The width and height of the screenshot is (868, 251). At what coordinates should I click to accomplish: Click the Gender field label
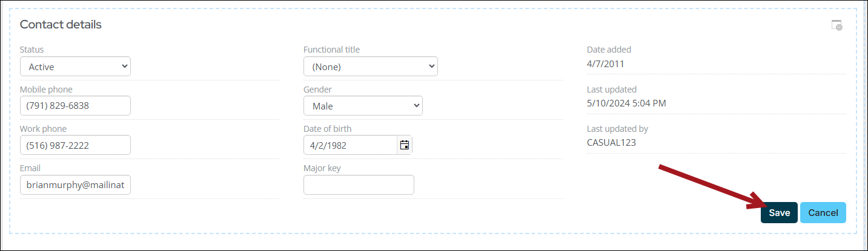click(x=317, y=90)
